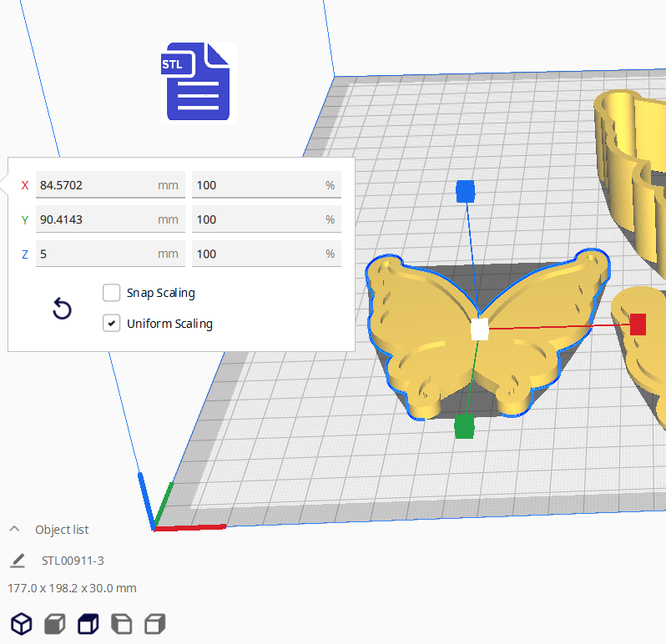The image size is (666, 644).
Task: Click the reset scale arrow icon
Action: tap(62, 309)
